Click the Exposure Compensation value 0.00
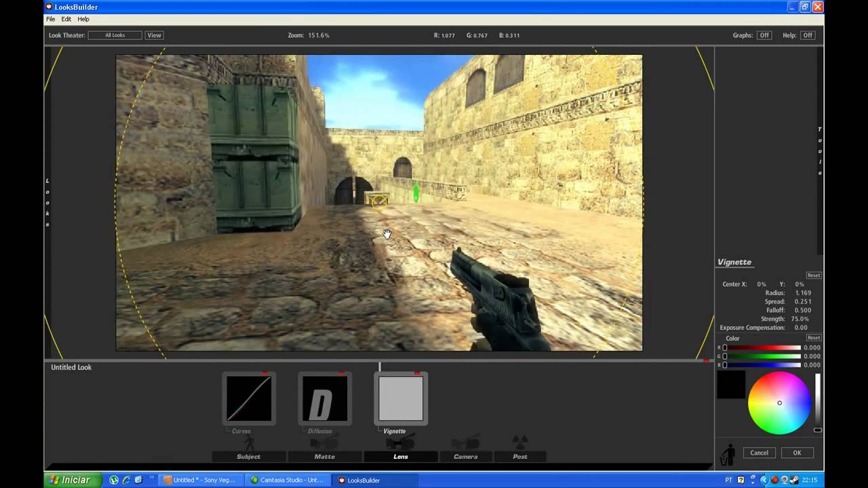 801,327
